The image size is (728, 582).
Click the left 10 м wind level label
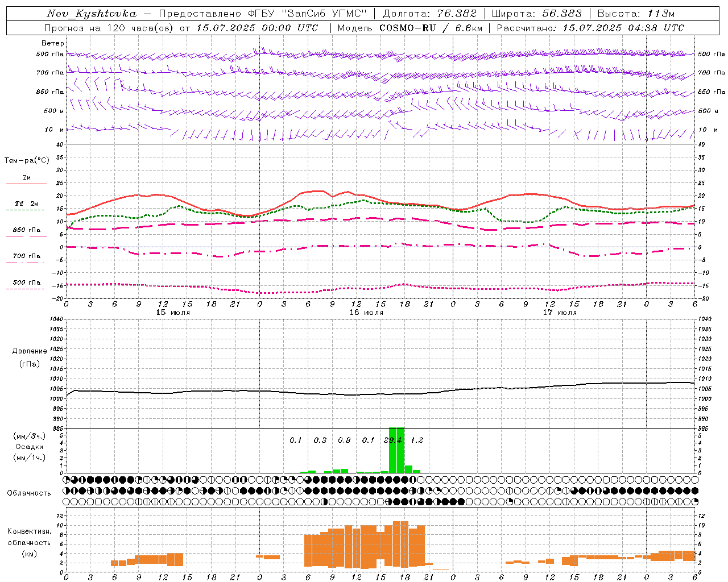55,130
